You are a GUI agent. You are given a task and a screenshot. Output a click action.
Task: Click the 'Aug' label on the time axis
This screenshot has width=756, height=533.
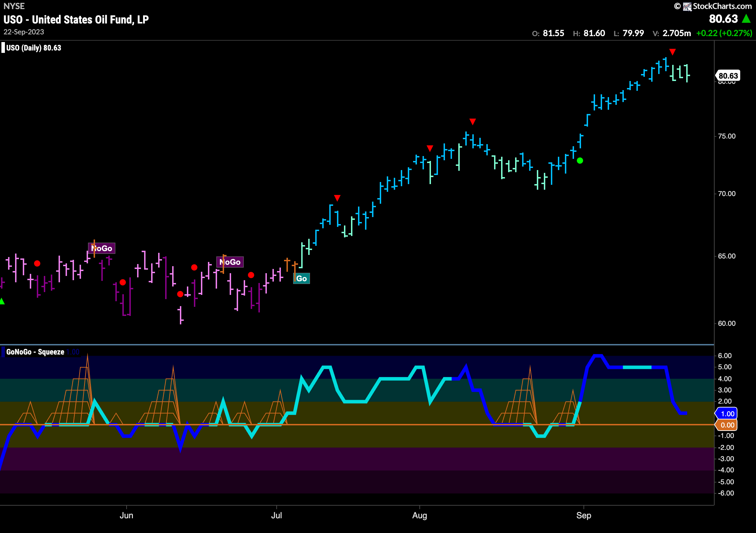420,515
